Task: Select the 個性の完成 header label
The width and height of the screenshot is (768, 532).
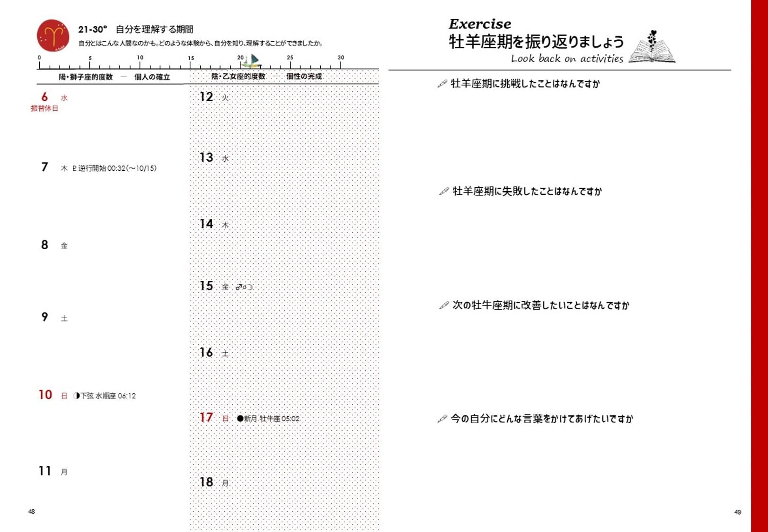Action: (x=304, y=77)
